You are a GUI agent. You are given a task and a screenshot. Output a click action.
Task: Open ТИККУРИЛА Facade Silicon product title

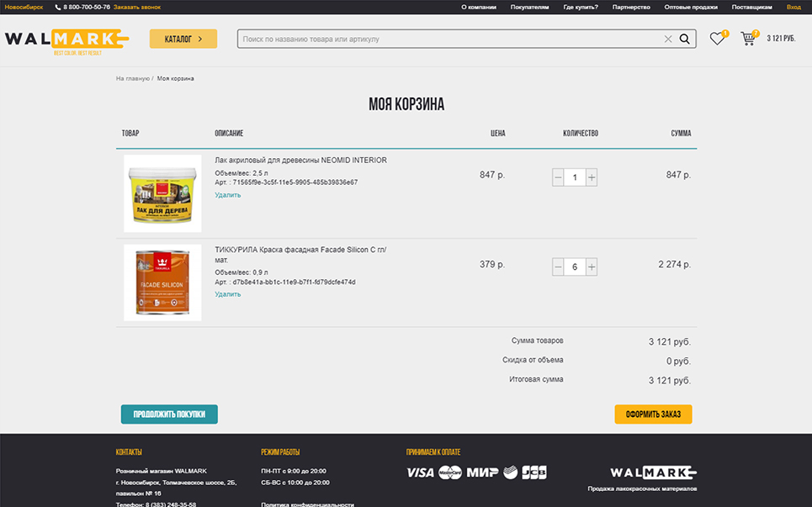[301, 255]
